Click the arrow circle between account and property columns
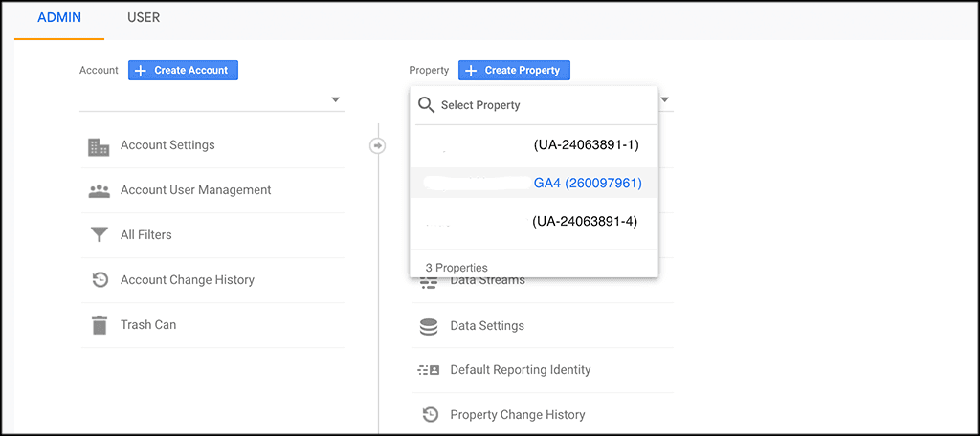This screenshot has height=436, width=980. pyautogui.click(x=378, y=145)
